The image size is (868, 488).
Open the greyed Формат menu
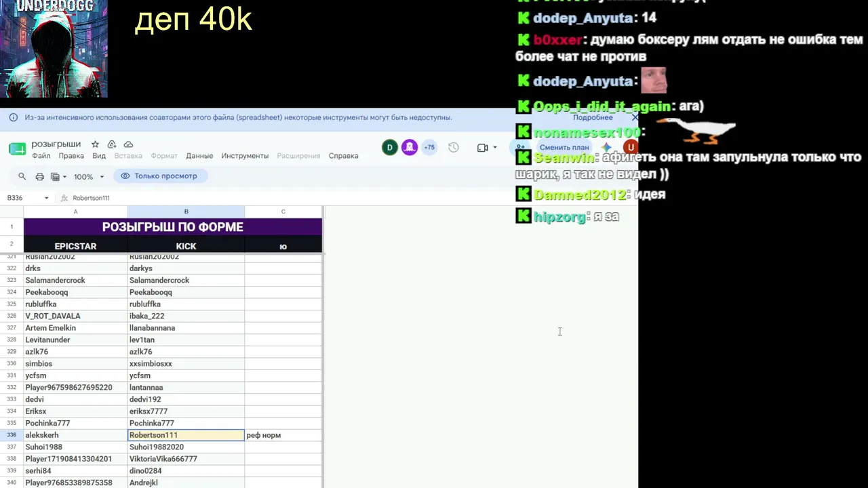(x=164, y=156)
